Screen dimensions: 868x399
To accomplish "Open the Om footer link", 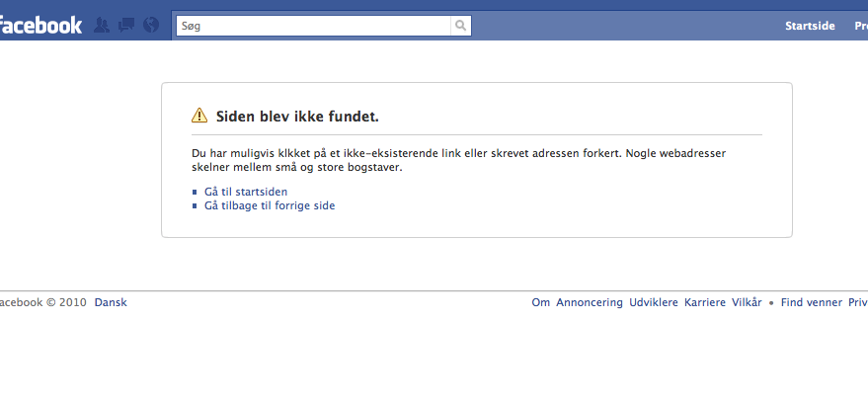I will (541, 303).
